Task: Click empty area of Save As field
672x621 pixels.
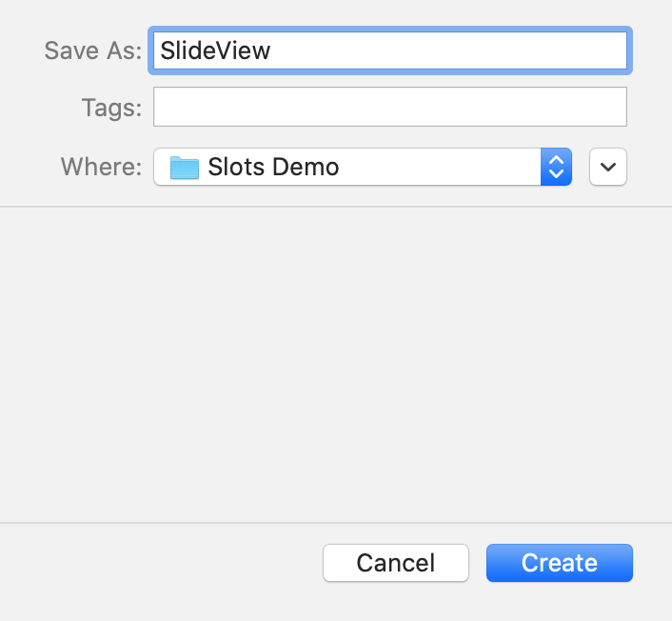Action: pos(450,50)
